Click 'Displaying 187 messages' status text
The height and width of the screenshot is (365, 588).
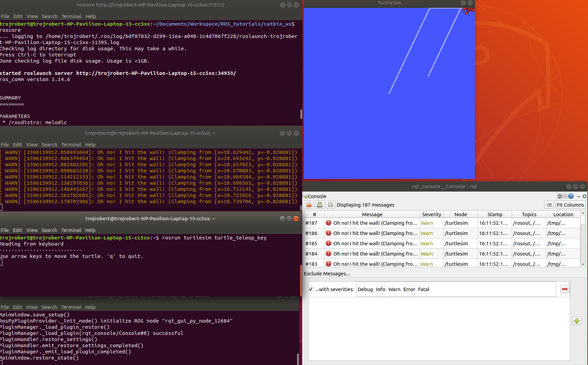365,205
